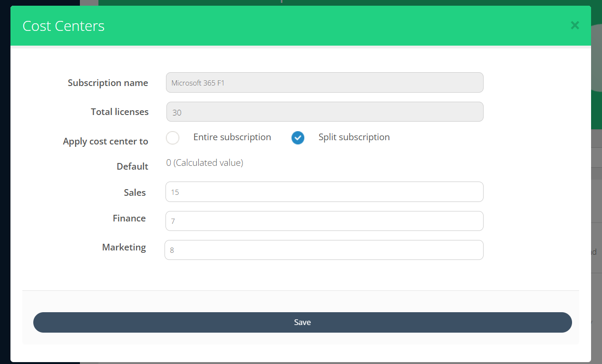Click the "Entire subscription" option label text
The width and height of the screenshot is (602, 364).
232,137
